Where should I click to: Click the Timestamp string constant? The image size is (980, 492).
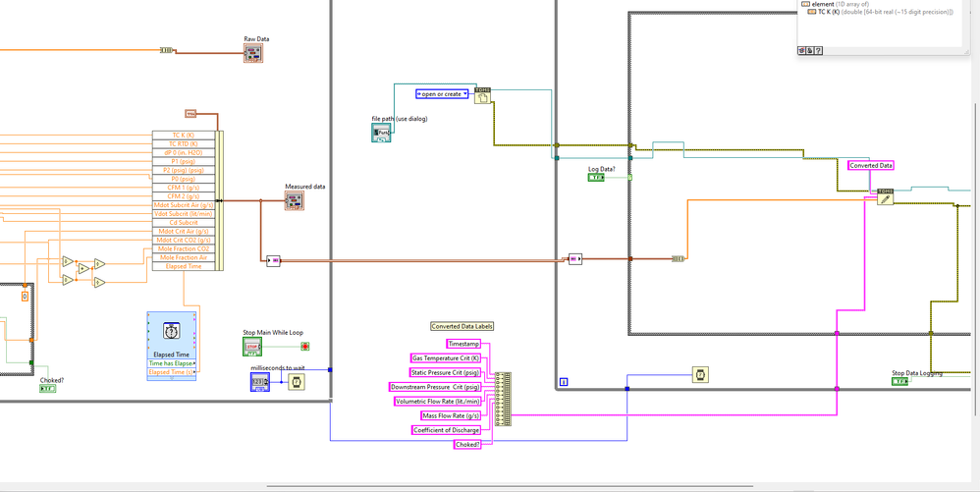[x=463, y=344]
